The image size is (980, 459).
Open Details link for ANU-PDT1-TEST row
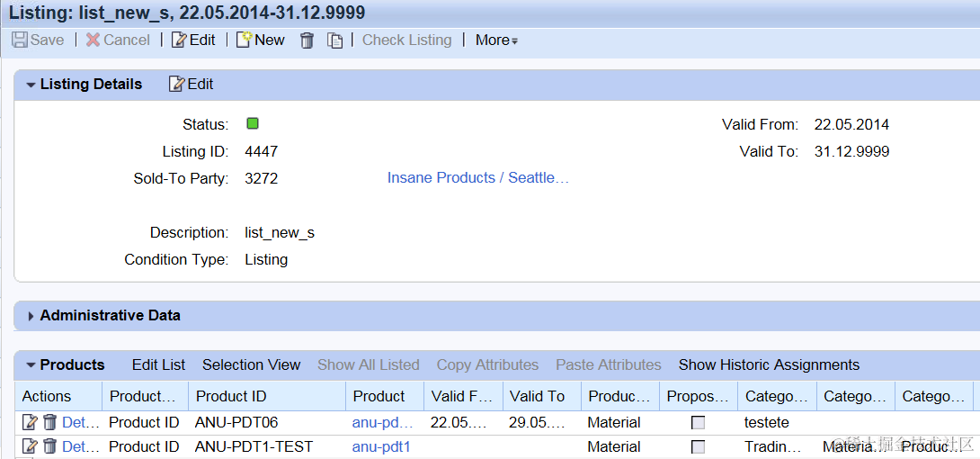[x=81, y=446]
